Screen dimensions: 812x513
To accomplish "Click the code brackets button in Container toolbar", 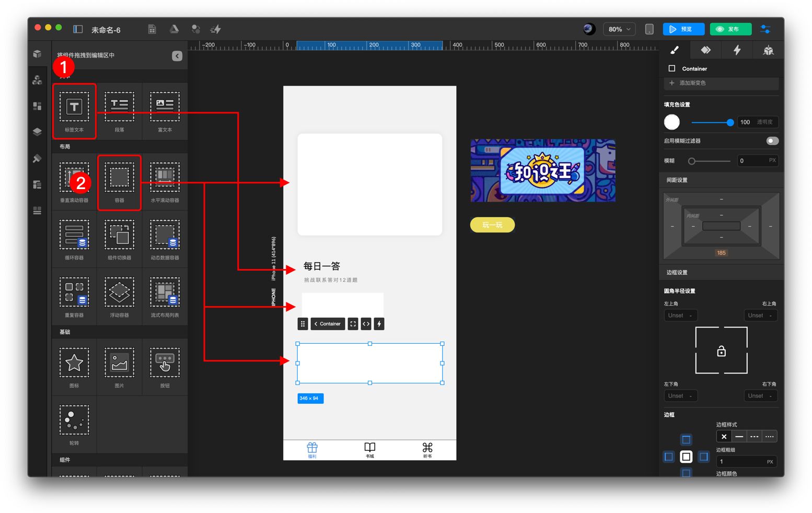I will tap(366, 324).
